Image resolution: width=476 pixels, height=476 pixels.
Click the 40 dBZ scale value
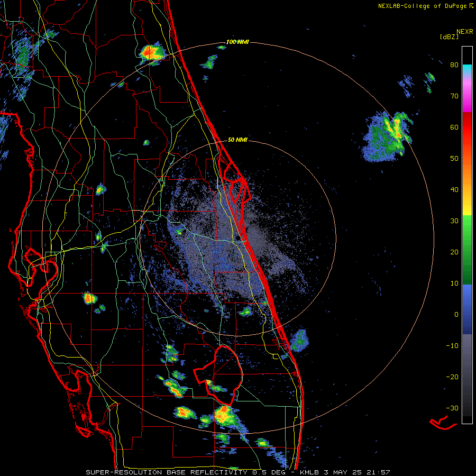454,190
